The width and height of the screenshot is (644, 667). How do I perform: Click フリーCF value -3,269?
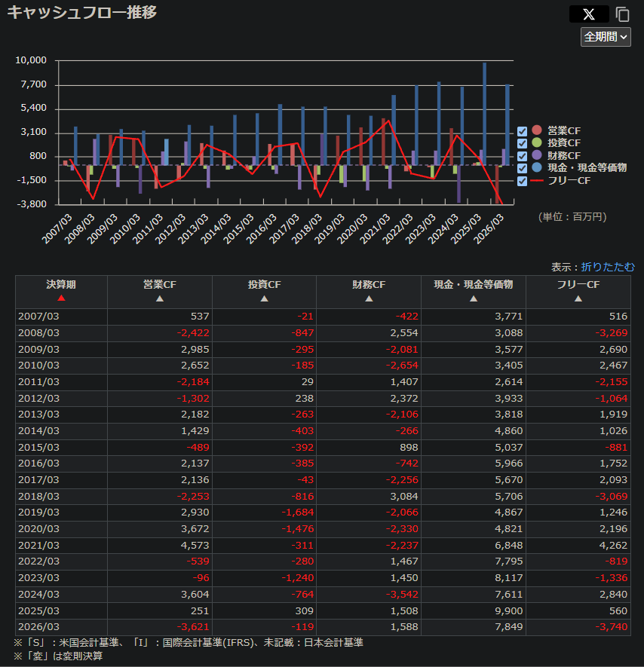612,333
